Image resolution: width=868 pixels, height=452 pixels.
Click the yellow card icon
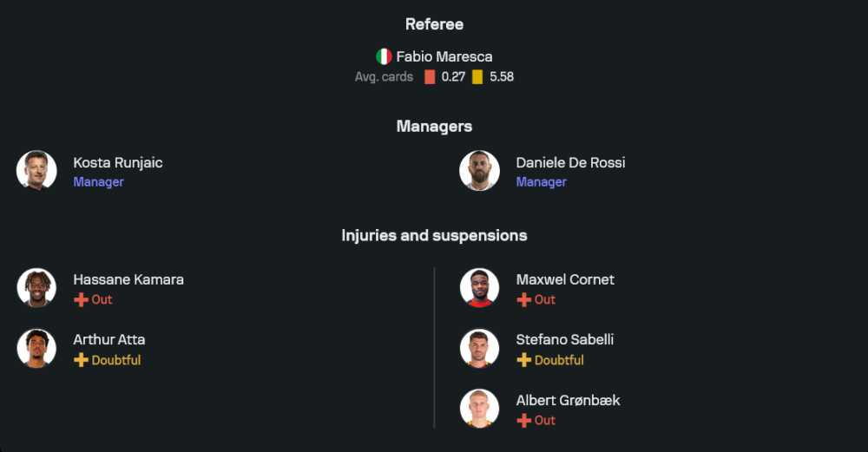(x=477, y=76)
